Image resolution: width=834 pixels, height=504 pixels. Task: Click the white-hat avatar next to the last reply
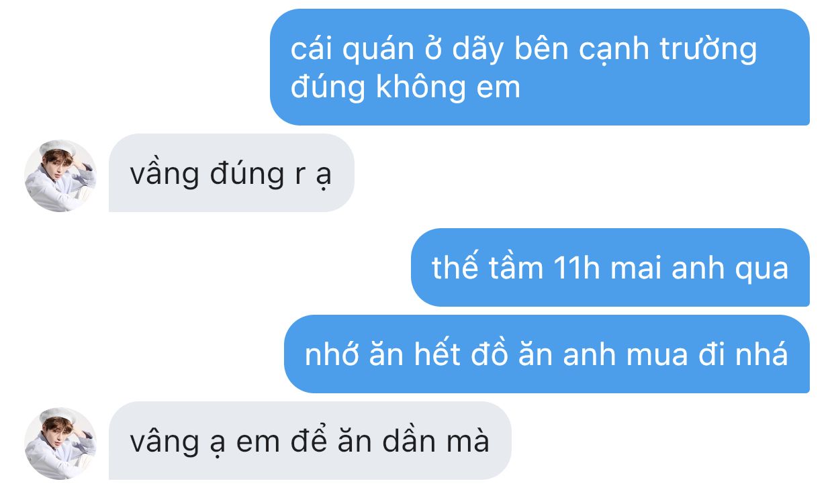point(60,444)
